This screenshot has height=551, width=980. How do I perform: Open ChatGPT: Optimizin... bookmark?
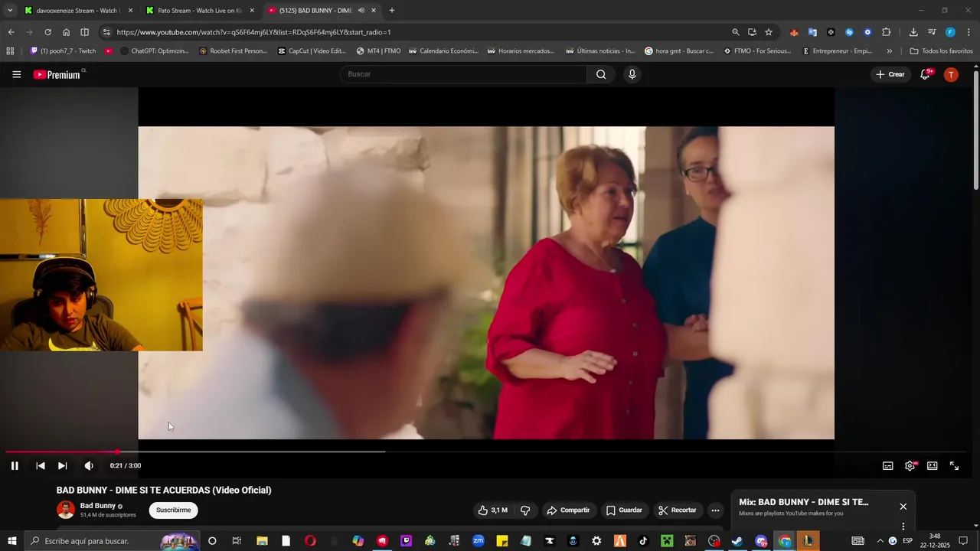coord(154,51)
